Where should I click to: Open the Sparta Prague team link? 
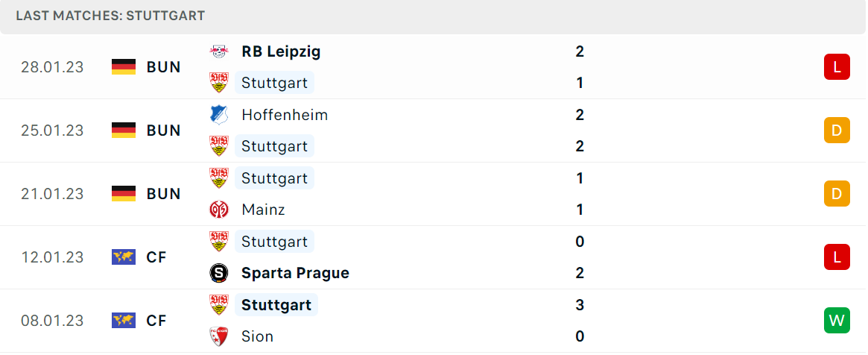tap(295, 273)
